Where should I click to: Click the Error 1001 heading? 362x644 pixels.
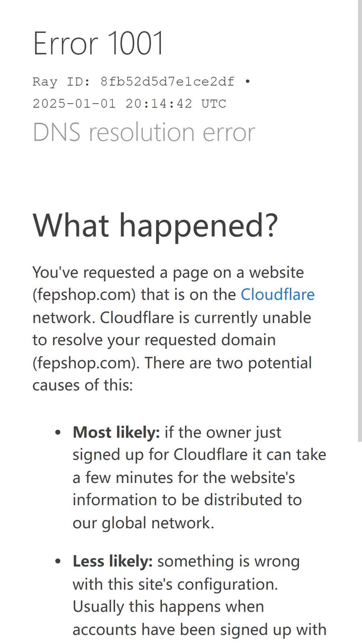[98, 43]
